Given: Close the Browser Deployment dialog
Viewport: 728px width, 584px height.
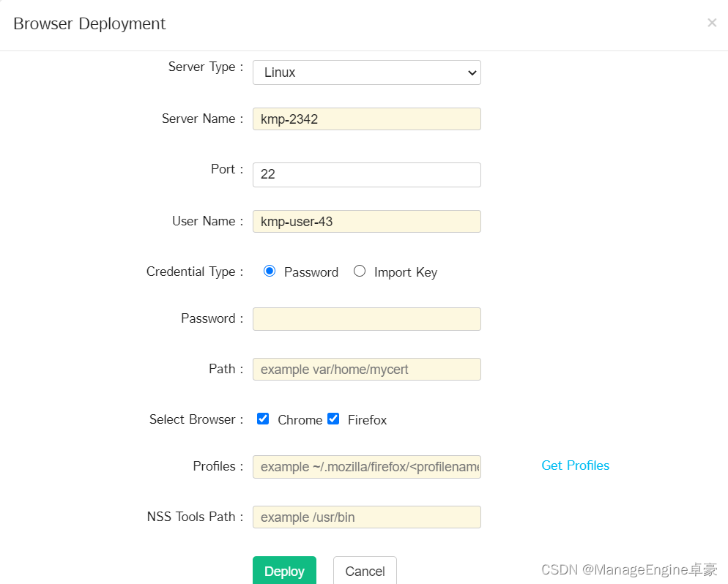Looking at the screenshot, I should pos(712,23).
